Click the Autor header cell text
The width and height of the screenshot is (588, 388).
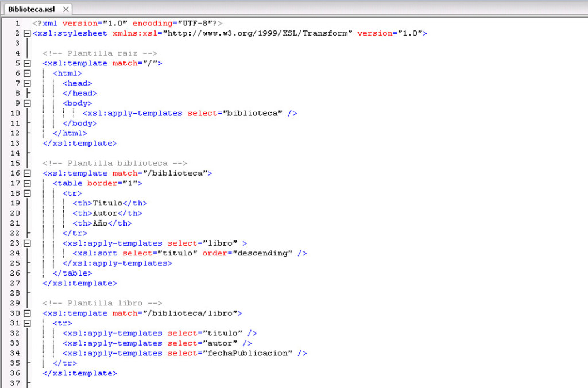pyautogui.click(x=105, y=214)
